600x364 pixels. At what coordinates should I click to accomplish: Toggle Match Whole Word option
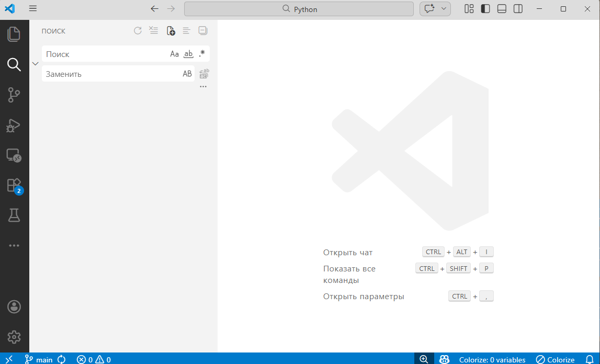(x=188, y=54)
